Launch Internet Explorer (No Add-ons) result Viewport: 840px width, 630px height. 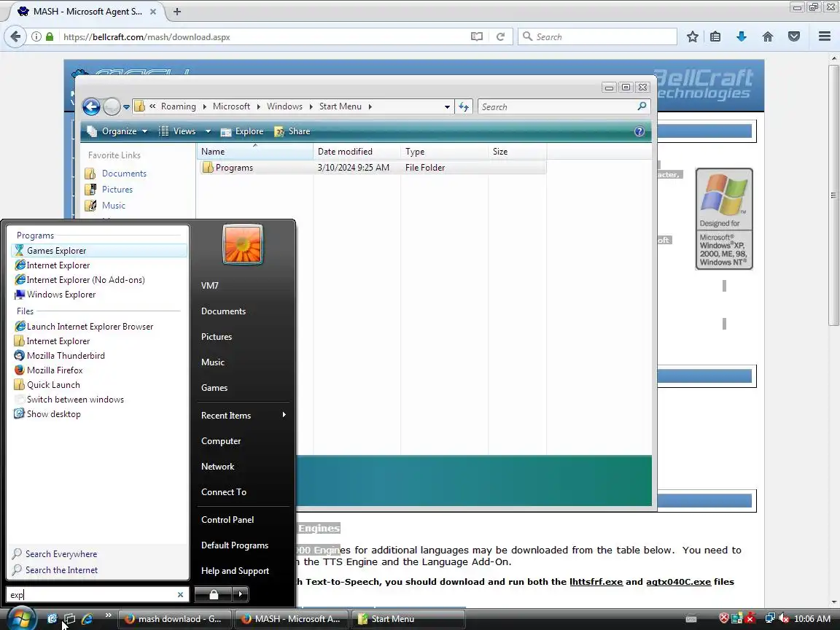coord(98,280)
